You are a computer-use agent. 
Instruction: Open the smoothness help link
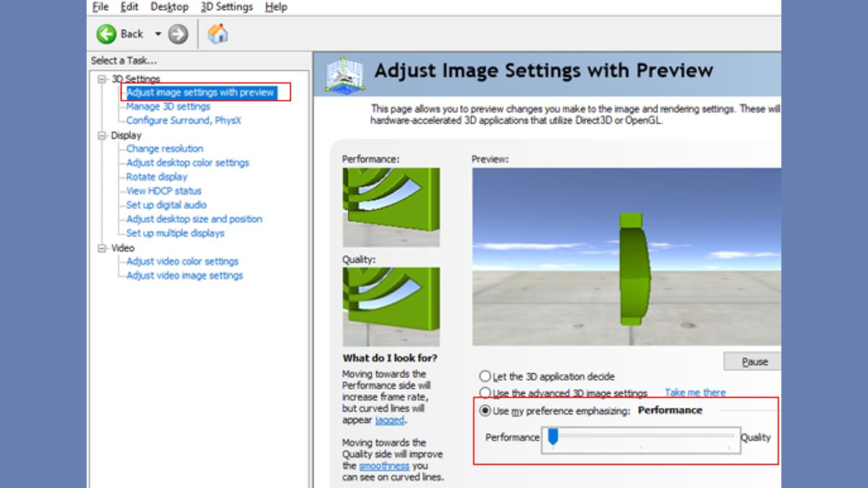[x=384, y=466]
